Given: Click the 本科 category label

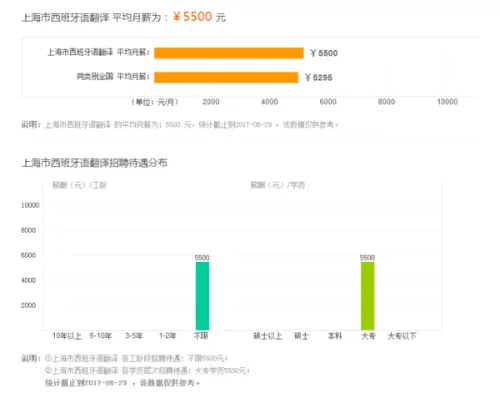Looking at the screenshot, I should pos(335,336).
